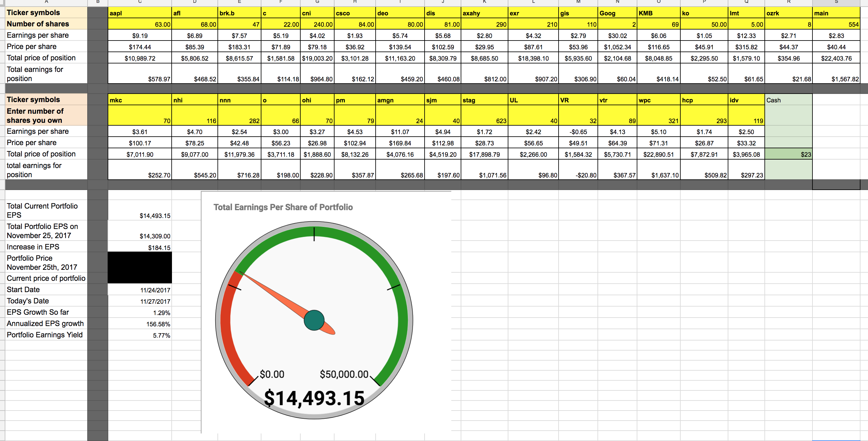Select the VR earnings per share -$0.65
The image size is (868, 441).
coord(578,132)
